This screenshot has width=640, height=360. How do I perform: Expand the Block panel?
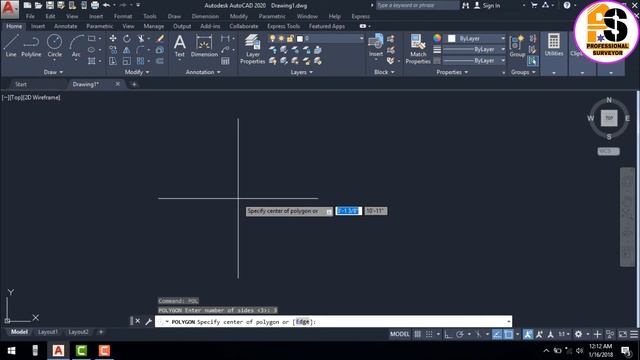pyautogui.click(x=384, y=72)
